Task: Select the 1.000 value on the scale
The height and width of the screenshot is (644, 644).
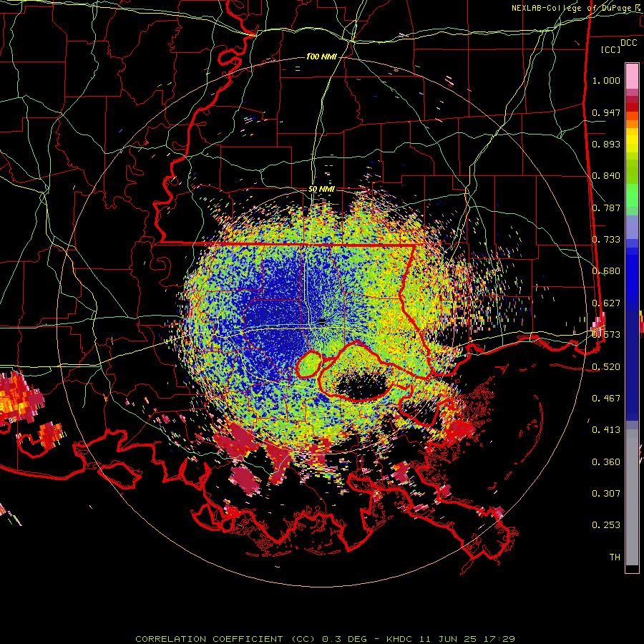Action: [x=606, y=80]
